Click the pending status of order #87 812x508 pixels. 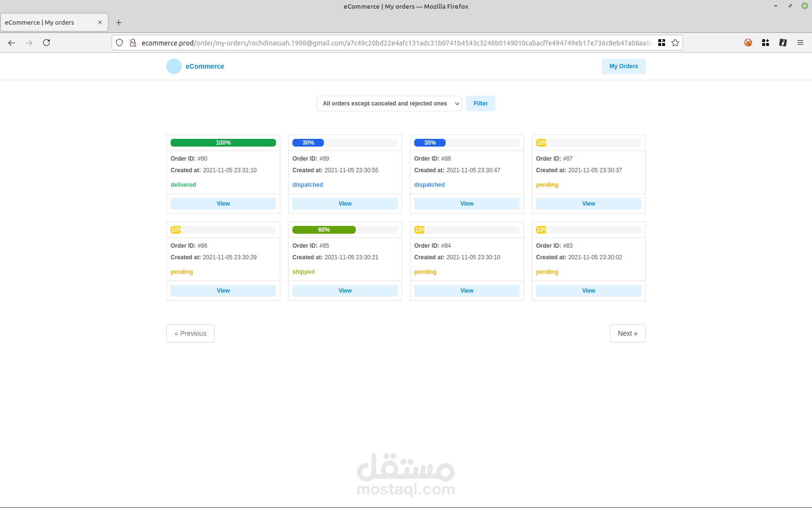click(547, 185)
